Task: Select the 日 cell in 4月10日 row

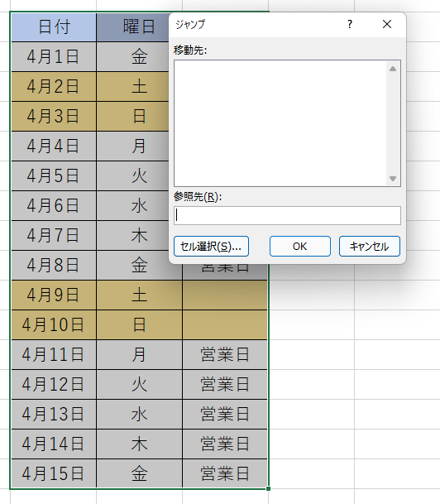Action: coord(139,324)
